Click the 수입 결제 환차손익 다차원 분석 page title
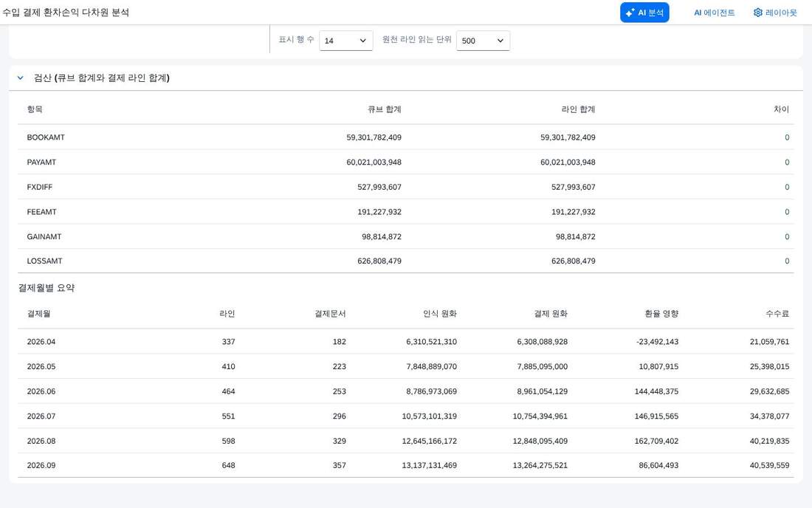 tap(66, 13)
